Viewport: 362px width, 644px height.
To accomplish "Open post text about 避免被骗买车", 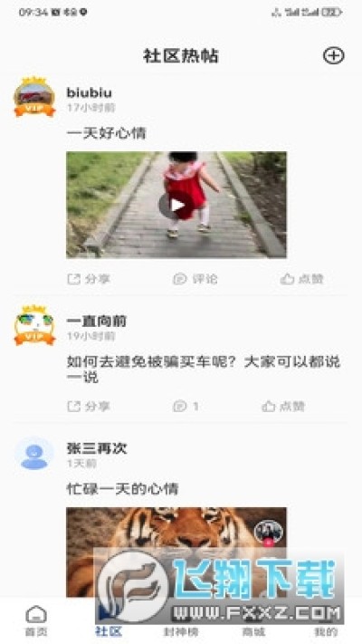I will 204,370.
